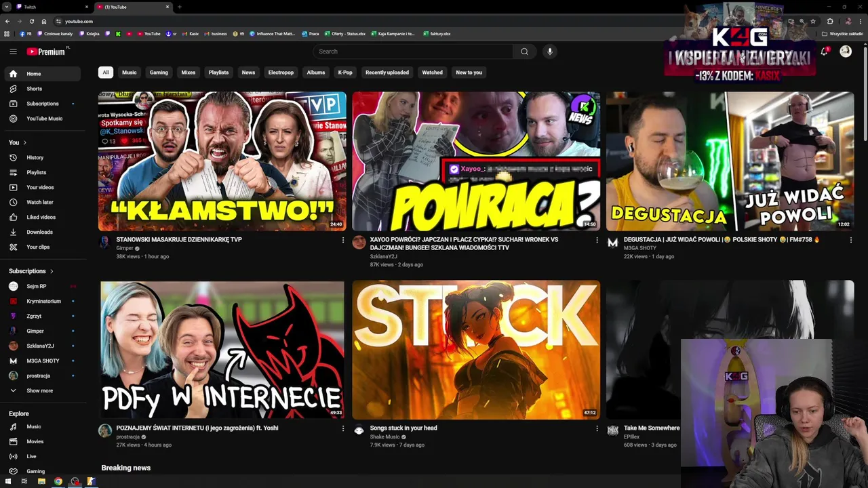The image size is (868, 488).
Task: Open Explore Movies category
Action: click(x=43, y=441)
